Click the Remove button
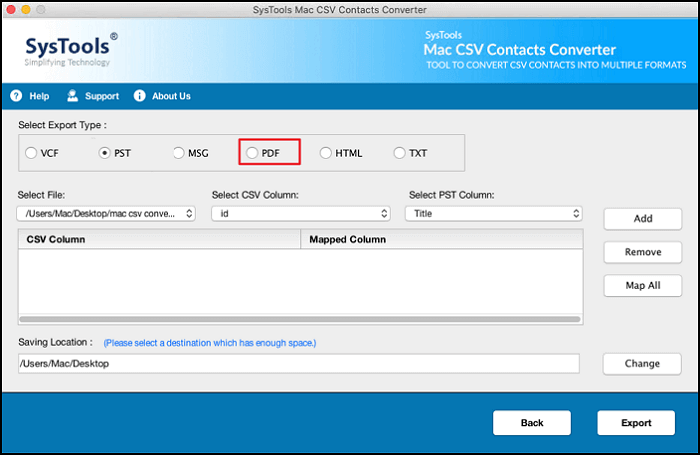The width and height of the screenshot is (700, 455). point(642,252)
